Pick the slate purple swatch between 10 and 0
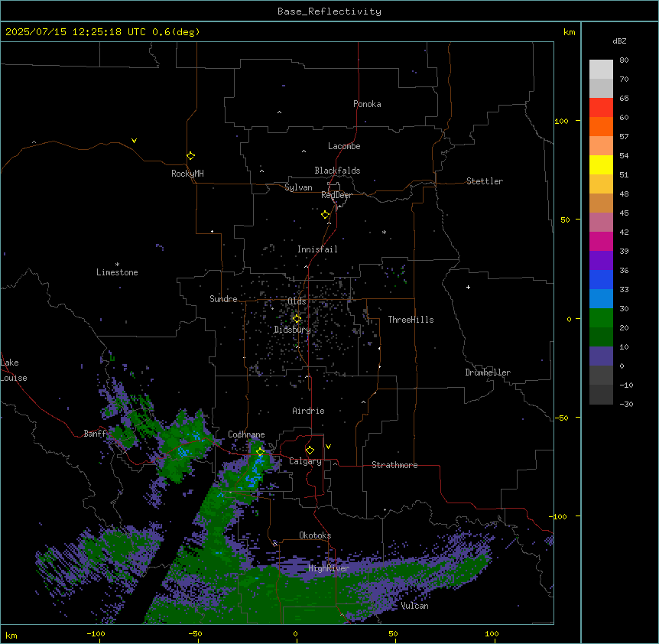 (x=601, y=356)
